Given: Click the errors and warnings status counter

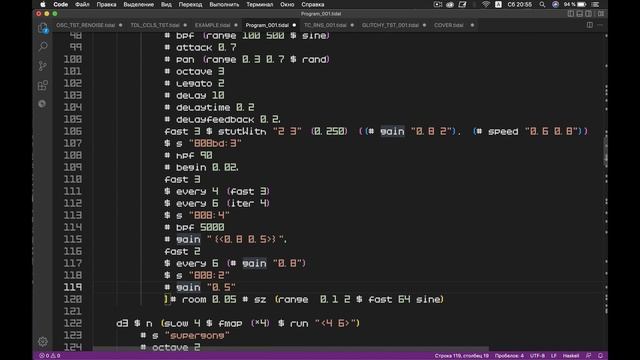Looking at the screenshot, I should click(x=49, y=356).
